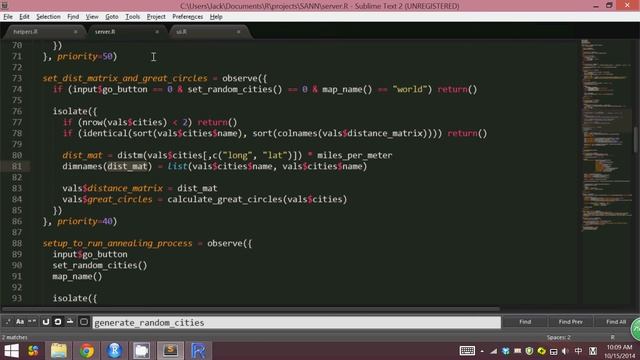Open the Spaces: 2 indentation selector
640x360 pixels.
[x=558, y=337]
